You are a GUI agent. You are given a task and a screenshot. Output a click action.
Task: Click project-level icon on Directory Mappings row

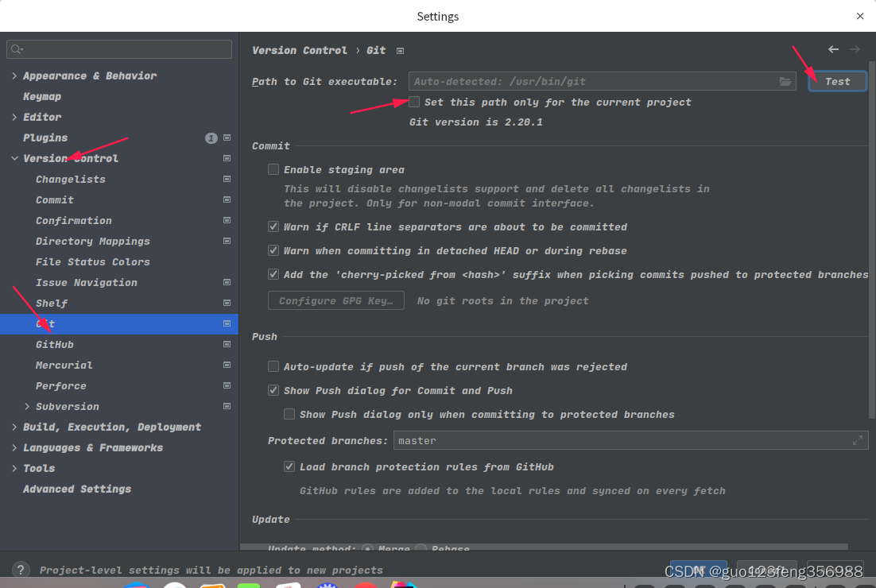pos(227,241)
